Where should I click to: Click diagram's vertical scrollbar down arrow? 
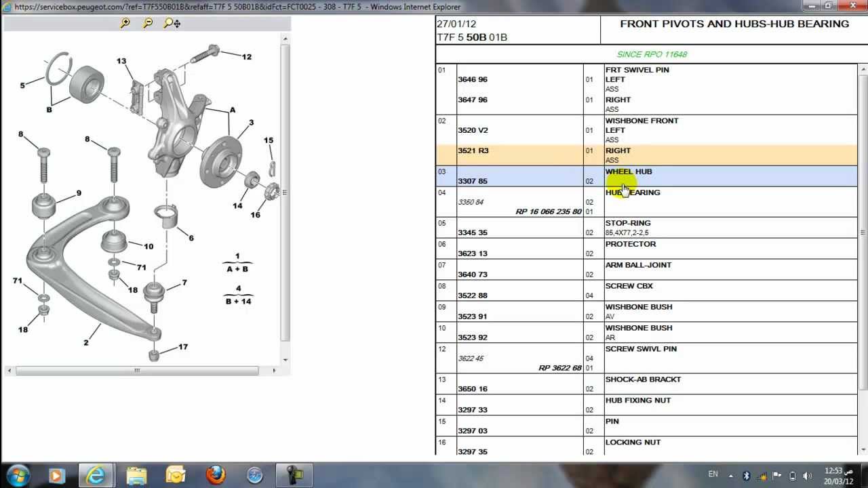click(x=285, y=360)
